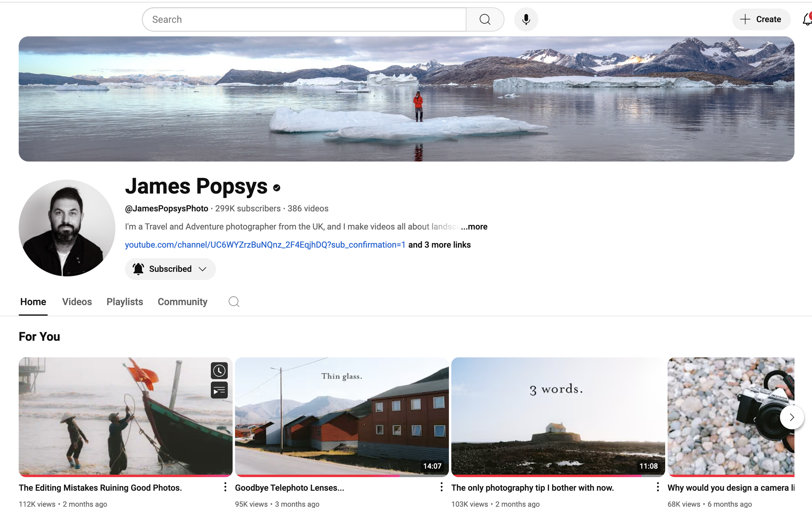Open options menu for photography tip video
This screenshot has width=812, height=508.
click(658, 487)
